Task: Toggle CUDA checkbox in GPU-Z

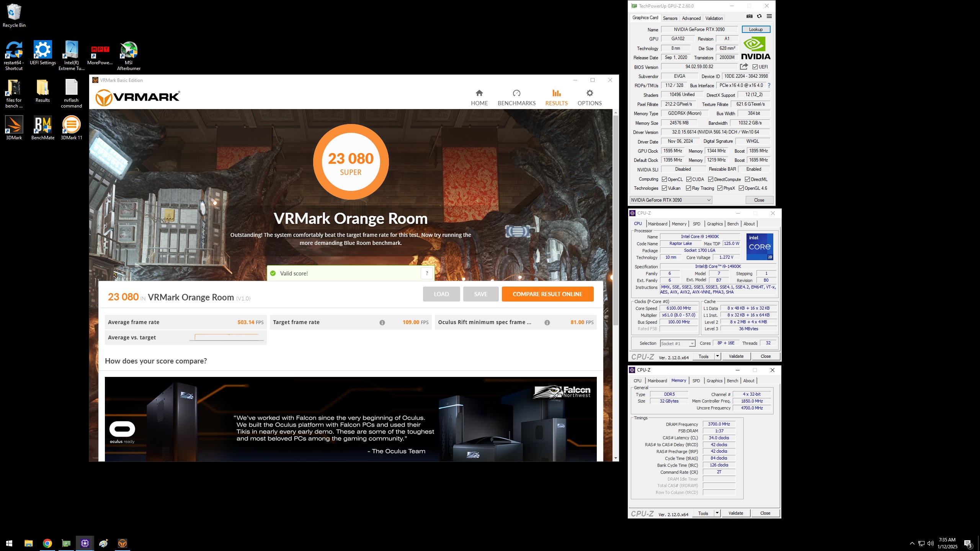Action: coord(689,179)
